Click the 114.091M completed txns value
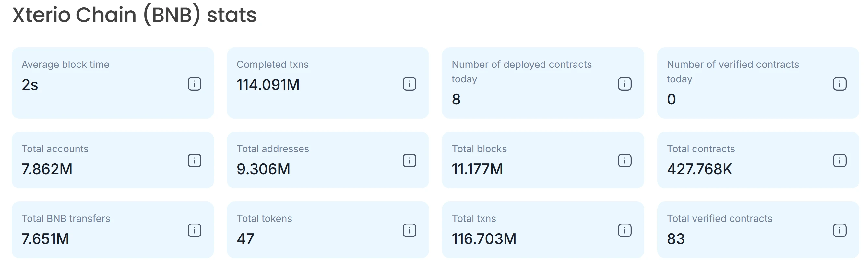This screenshot has height=278, width=868. click(268, 85)
